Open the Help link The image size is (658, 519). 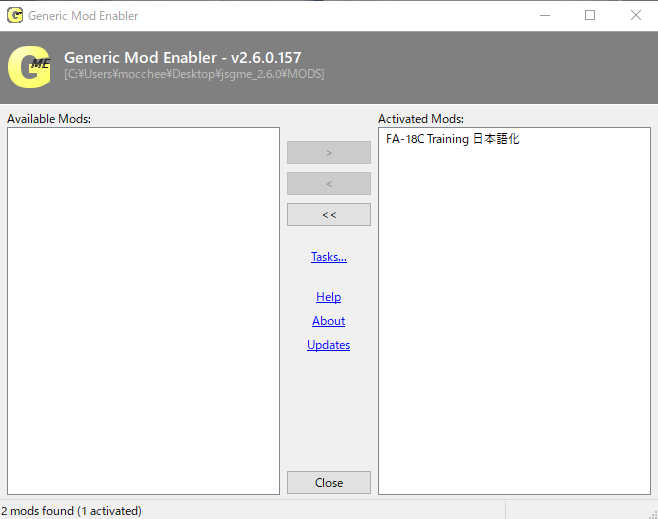pyautogui.click(x=329, y=297)
